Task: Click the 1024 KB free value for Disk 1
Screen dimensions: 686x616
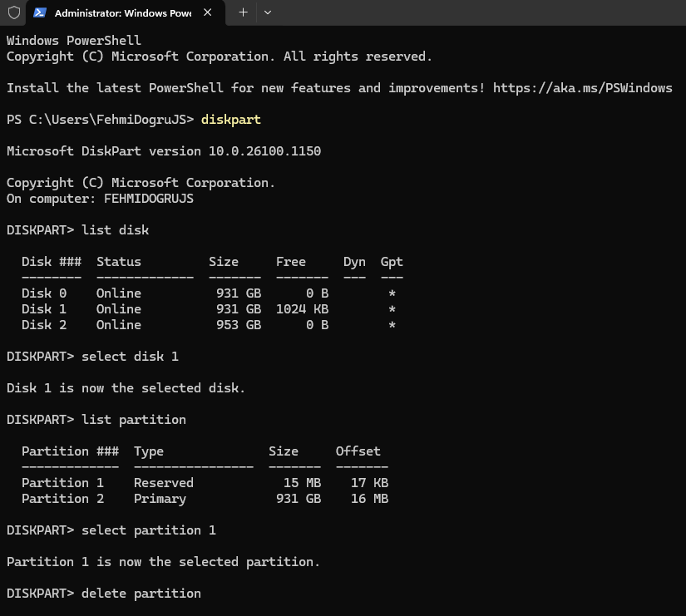Action: point(303,309)
